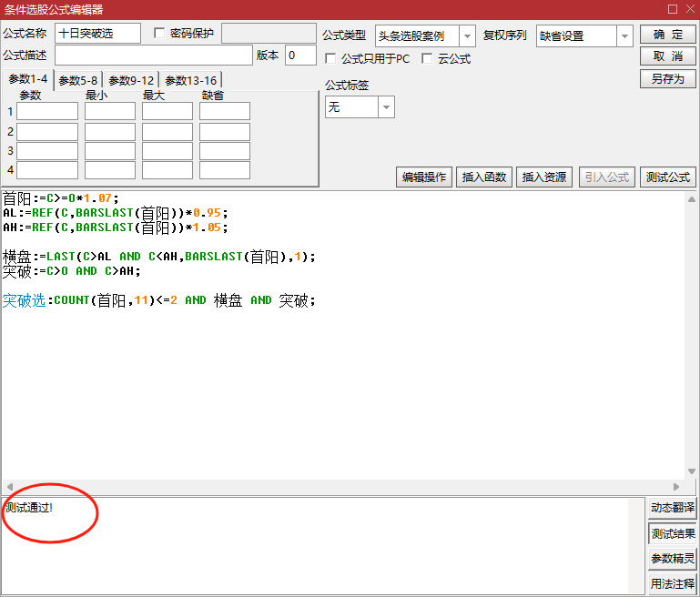Click the parameter 3 name field
This screenshot has height=597, width=700.
(47, 151)
